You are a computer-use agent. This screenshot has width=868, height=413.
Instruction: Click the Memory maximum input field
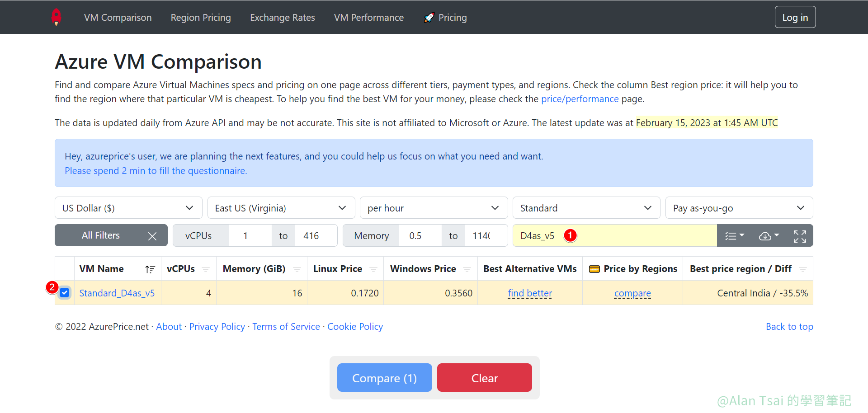coord(486,235)
